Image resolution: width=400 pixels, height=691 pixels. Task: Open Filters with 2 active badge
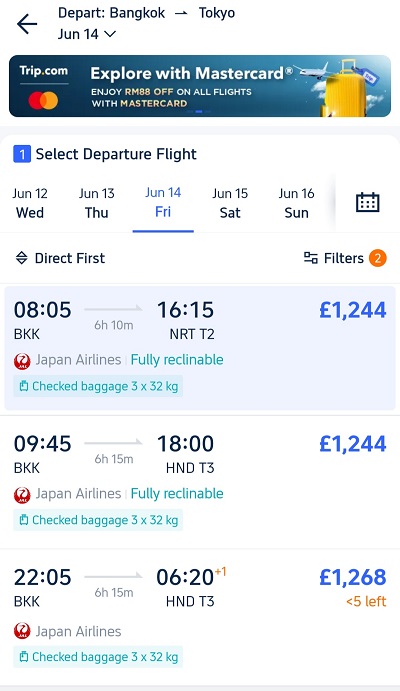(345, 258)
